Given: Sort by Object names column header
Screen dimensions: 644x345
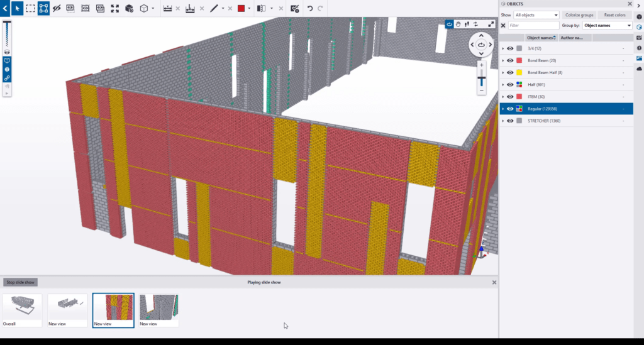Looking at the screenshot, I should (x=540, y=38).
